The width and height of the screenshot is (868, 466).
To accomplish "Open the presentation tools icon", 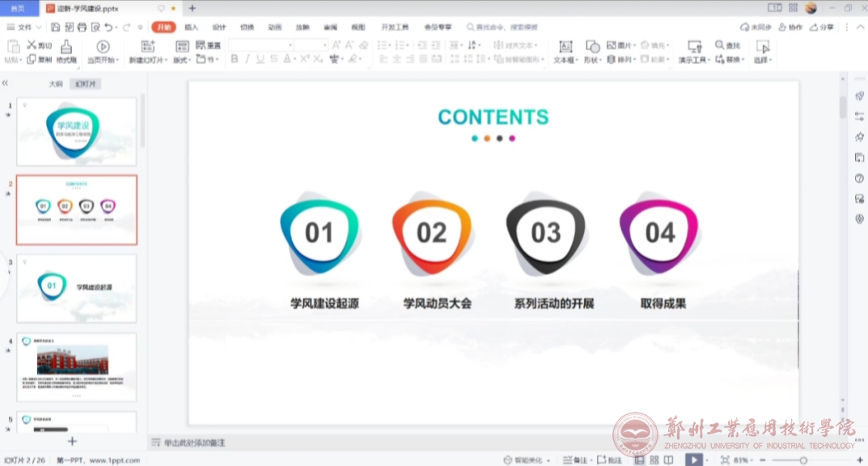I will point(694,47).
